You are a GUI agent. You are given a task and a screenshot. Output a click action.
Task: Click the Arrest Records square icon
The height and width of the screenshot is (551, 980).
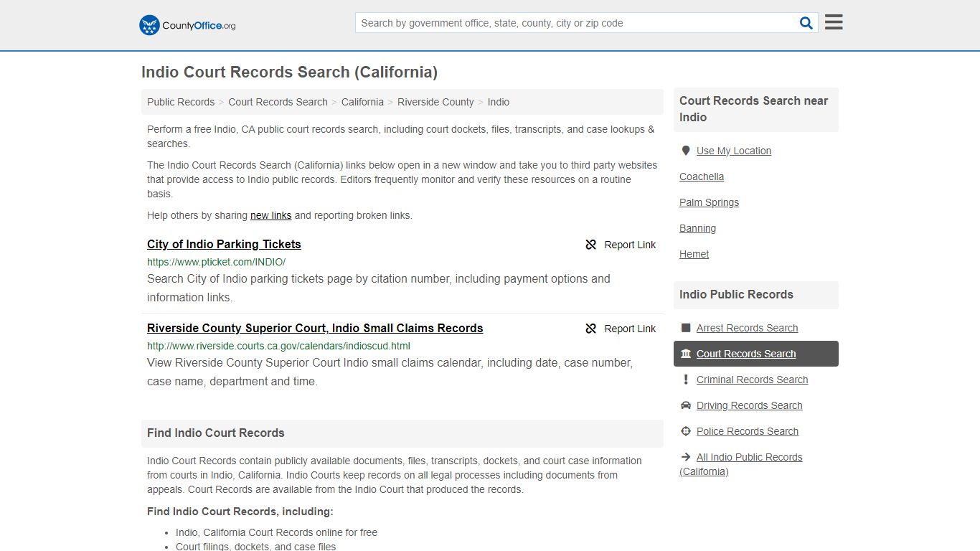pyautogui.click(x=686, y=328)
